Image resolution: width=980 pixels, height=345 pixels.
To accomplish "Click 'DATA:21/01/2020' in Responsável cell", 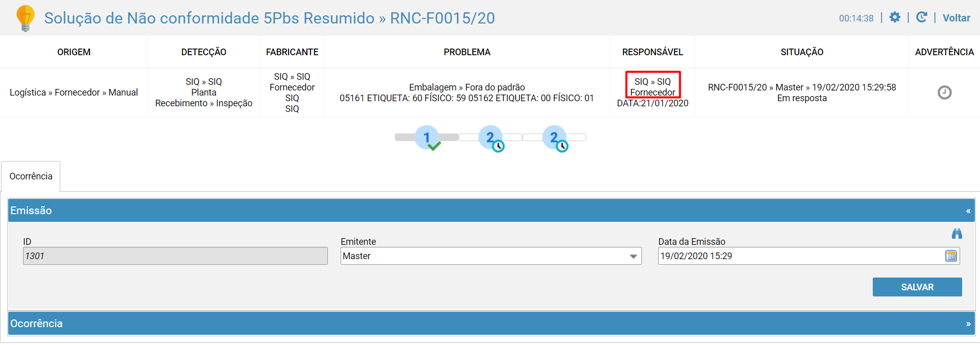I will tap(652, 103).
